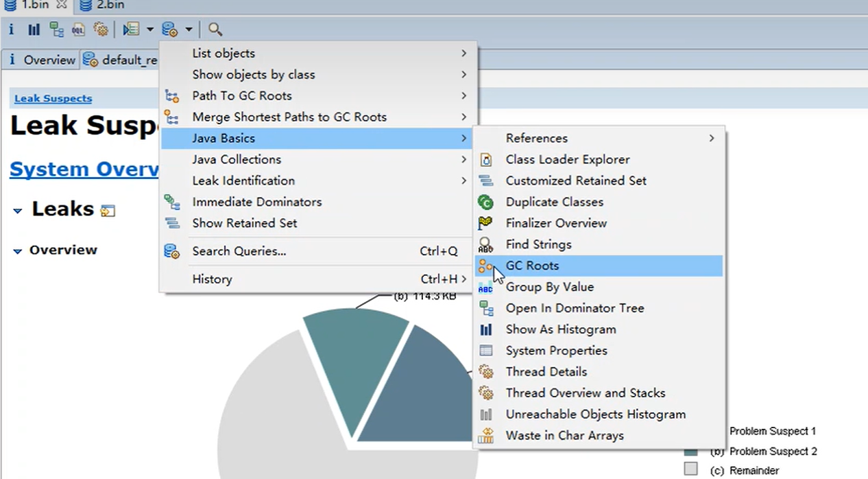Click the Find object magnifier icon
The image size is (868, 479).
tap(215, 30)
